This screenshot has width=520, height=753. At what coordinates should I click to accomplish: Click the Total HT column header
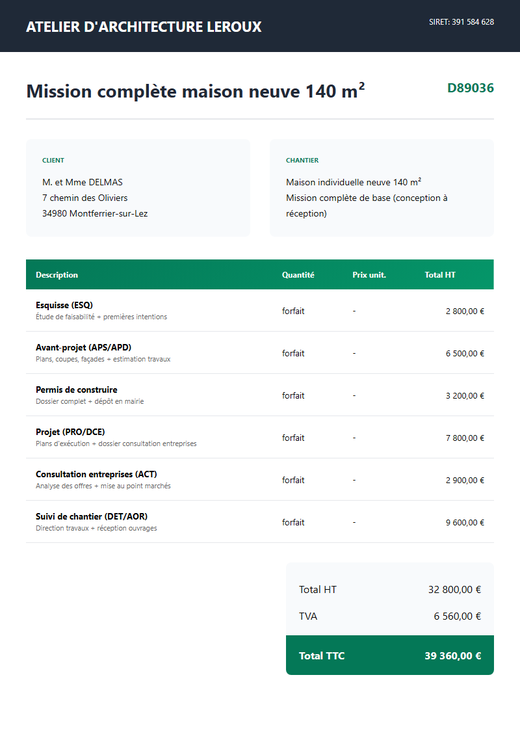pyautogui.click(x=440, y=275)
